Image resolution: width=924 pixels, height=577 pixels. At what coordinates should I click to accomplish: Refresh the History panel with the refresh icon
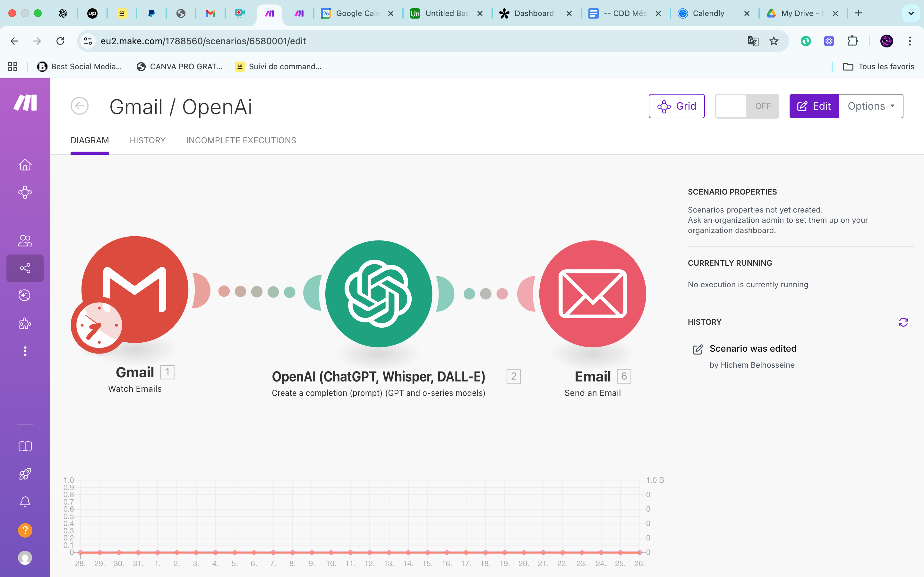903,322
